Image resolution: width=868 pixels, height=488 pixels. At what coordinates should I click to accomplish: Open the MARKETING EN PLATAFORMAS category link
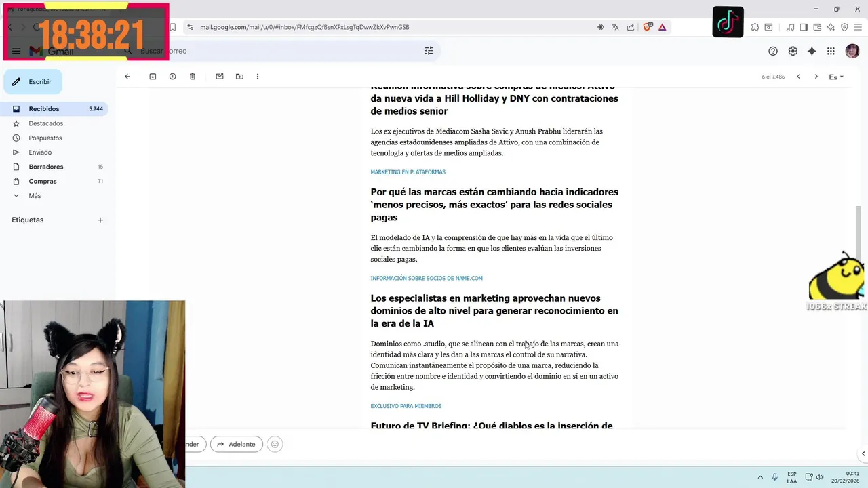[x=408, y=172]
